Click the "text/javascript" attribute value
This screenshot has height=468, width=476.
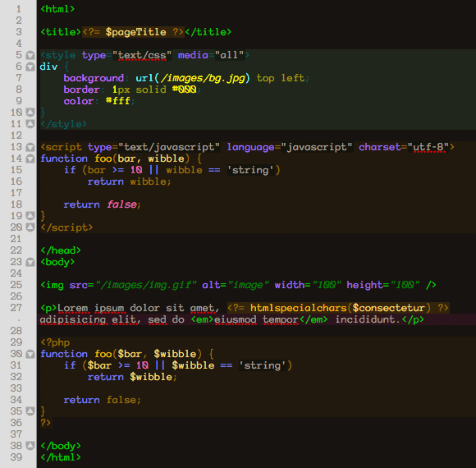169,147
